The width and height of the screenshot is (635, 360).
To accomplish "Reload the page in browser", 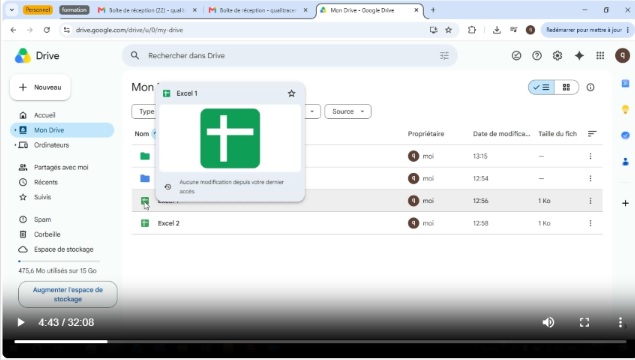I will 47,30.
